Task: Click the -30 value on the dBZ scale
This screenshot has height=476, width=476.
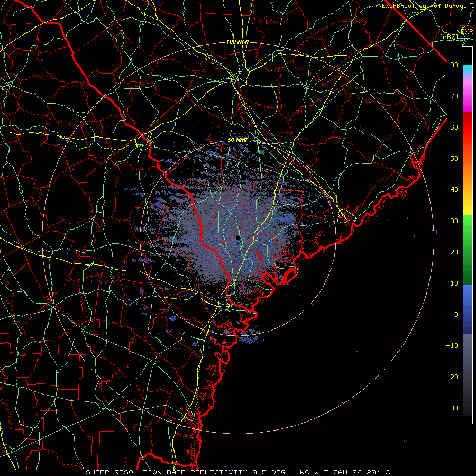Action: [452, 408]
